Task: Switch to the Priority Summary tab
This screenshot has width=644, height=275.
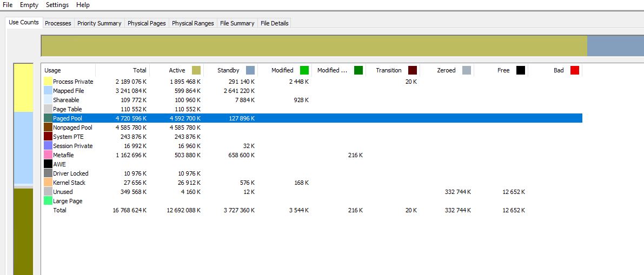Action: [99, 23]
